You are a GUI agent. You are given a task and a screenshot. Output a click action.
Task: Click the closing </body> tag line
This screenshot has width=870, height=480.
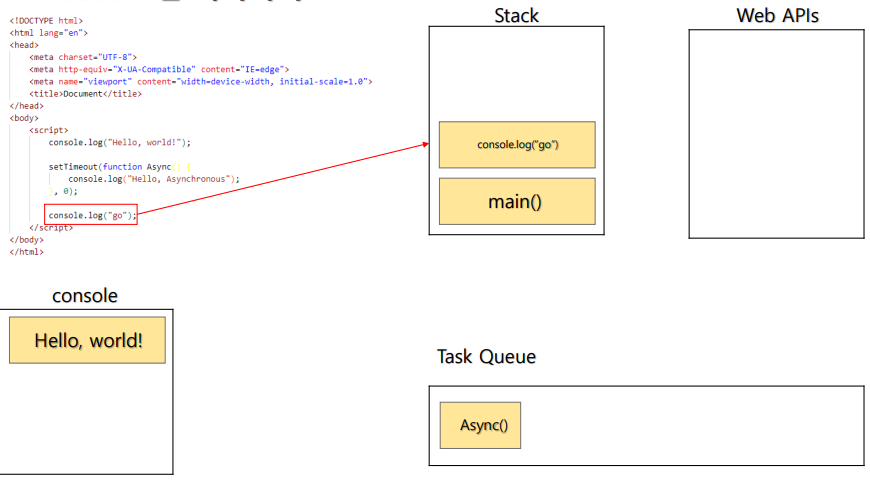point(26,240)
